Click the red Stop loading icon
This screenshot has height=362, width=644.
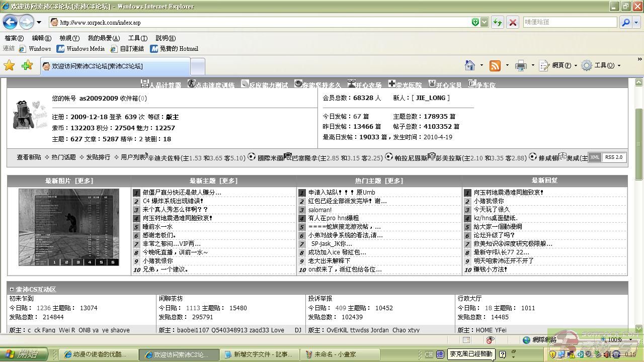coord(512,22)
